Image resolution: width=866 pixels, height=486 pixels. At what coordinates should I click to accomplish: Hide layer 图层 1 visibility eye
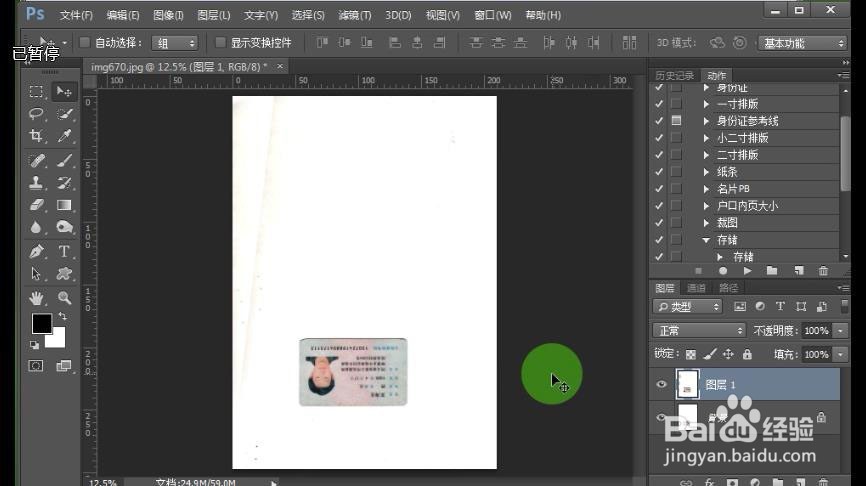click(x=662, y=384)
